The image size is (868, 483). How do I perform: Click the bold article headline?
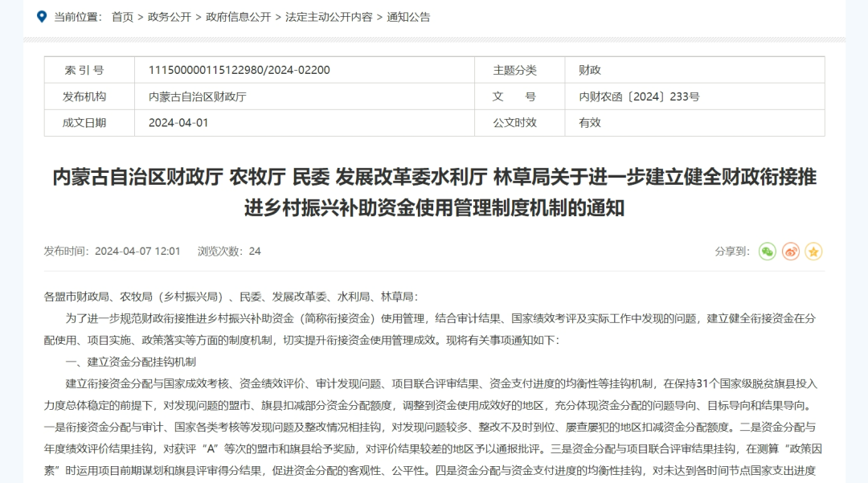click(x=434, y=192)
